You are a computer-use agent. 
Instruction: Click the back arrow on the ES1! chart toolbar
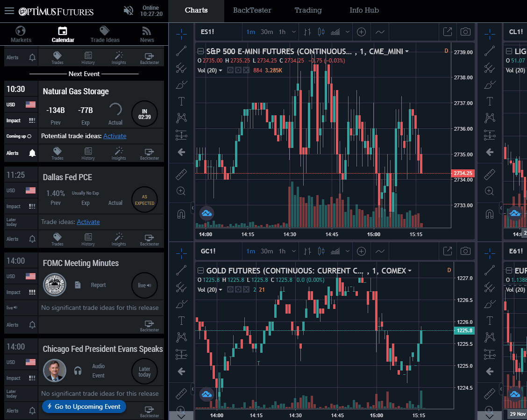click(x=181, y=152)
